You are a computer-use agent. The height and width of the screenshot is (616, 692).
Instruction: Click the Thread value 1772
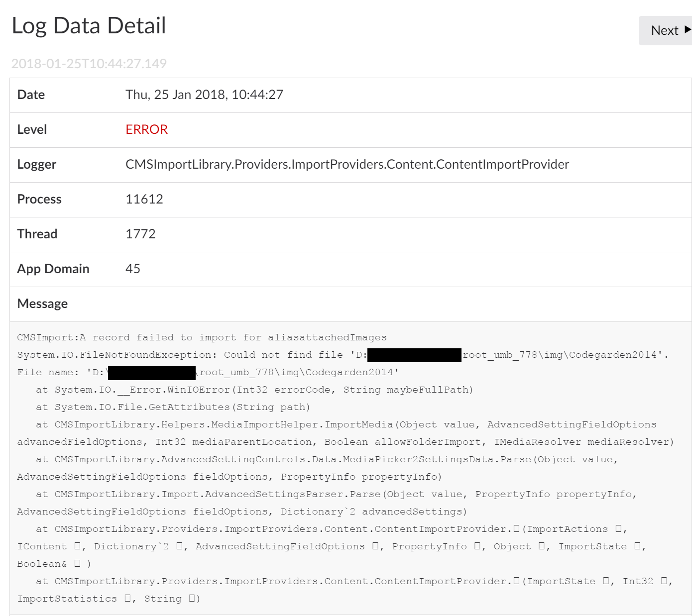140,234
